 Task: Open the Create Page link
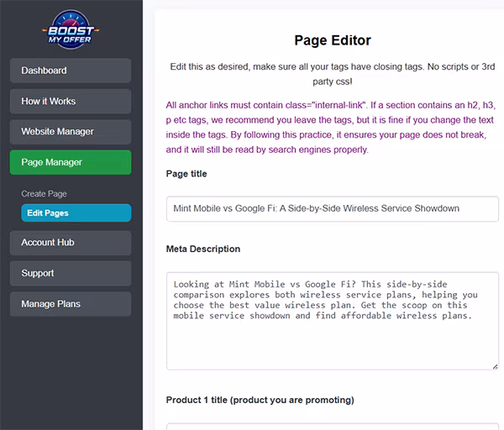44,194
